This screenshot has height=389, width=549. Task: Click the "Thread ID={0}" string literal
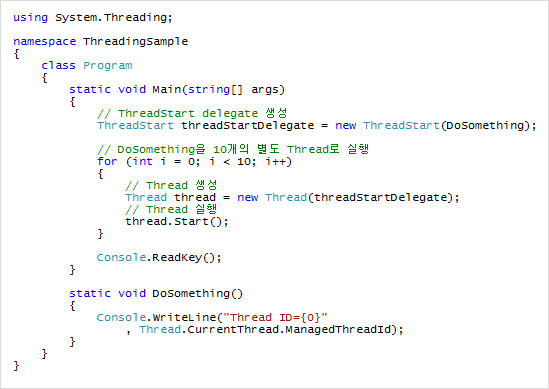click(x=275, y=317)
